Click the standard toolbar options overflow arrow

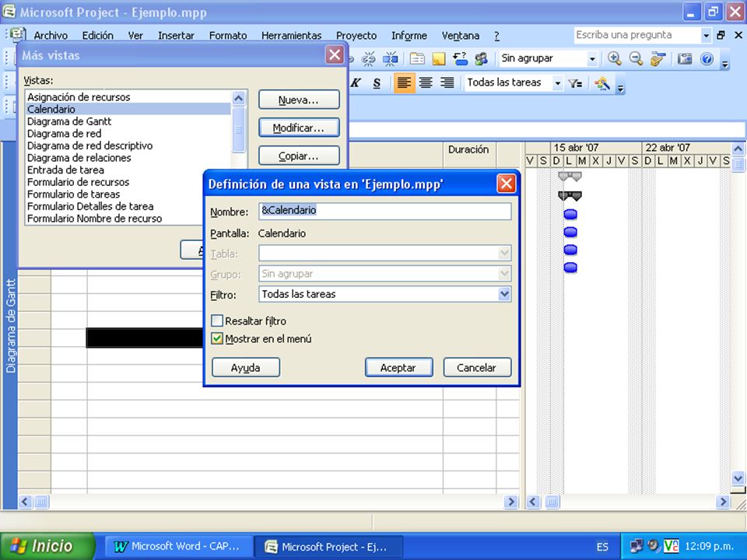click(x=725, y=63)
